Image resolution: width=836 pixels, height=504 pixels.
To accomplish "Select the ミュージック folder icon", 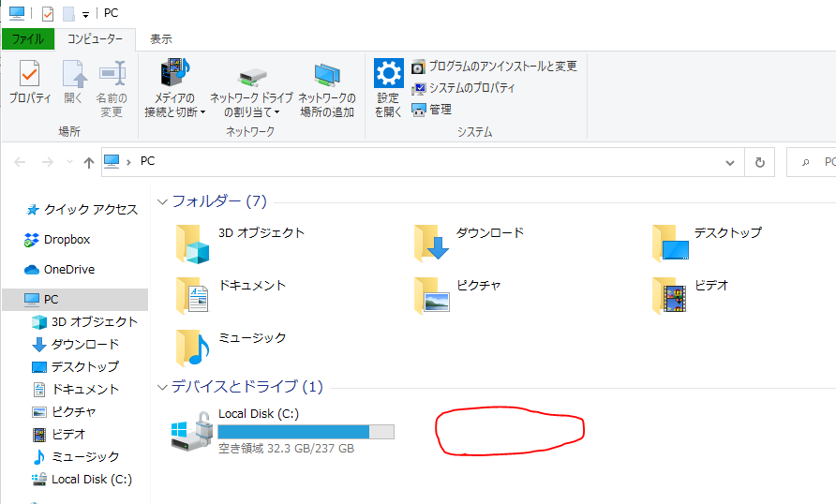I will point(192,348).
